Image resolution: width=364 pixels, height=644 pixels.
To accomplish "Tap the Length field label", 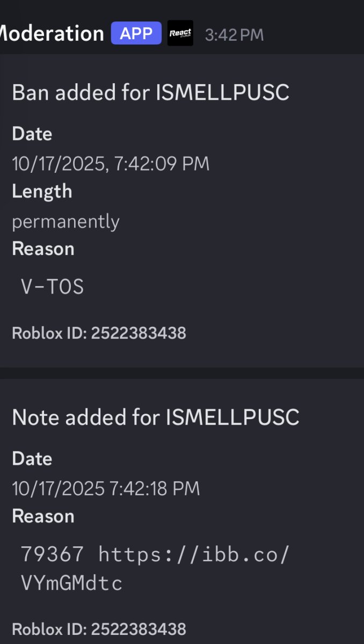I will (x=42, y=191).
